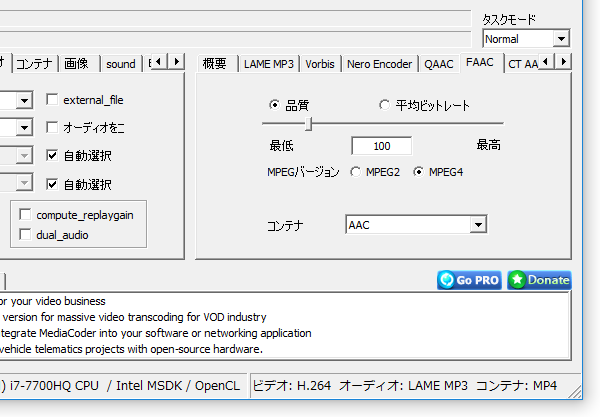Click the text mentioning VOD industry
Image resolution: width=600 pixels, height=417 pixels.
pyautogui.click(x=134, y=317)
